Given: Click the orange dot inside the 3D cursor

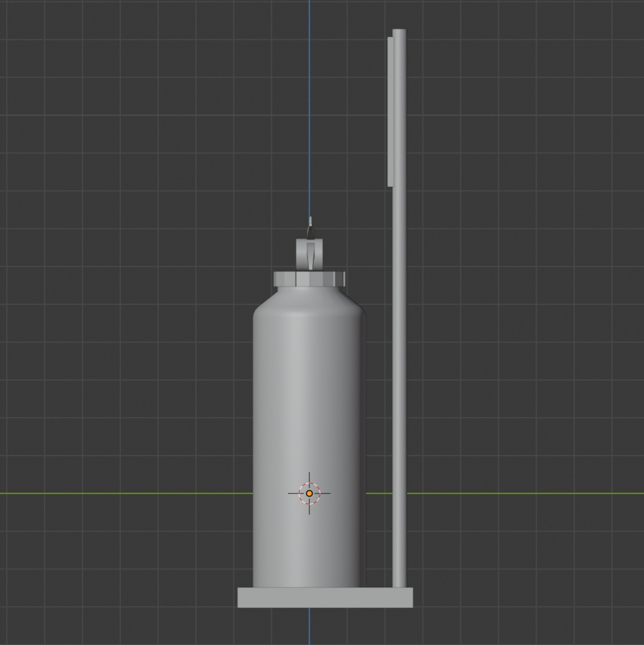Looking at the screenshot, I should pos(309,493).
